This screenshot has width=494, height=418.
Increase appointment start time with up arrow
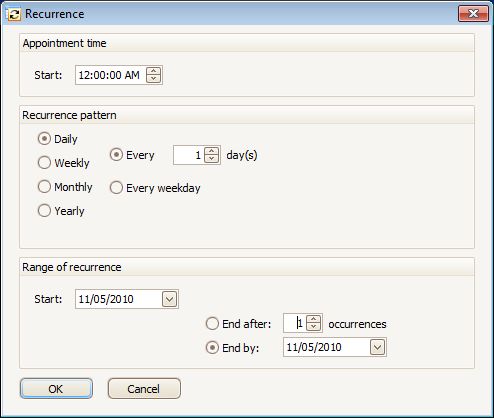point(153,71)
